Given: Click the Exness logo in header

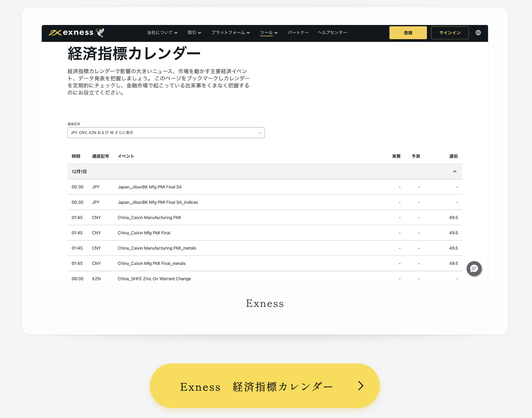Looking at the screenshot, I should click(71, 33).
